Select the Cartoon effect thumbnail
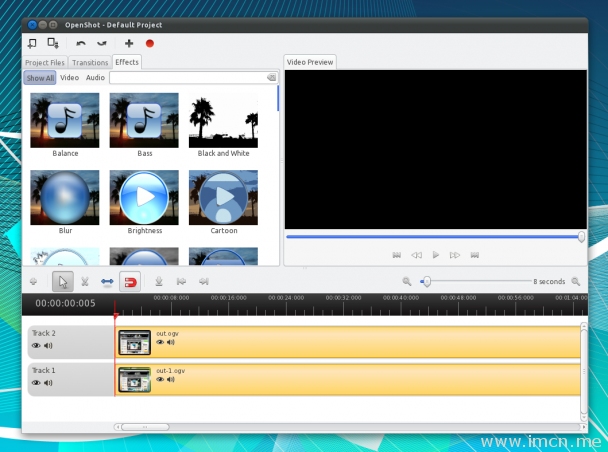 point(223,197)
